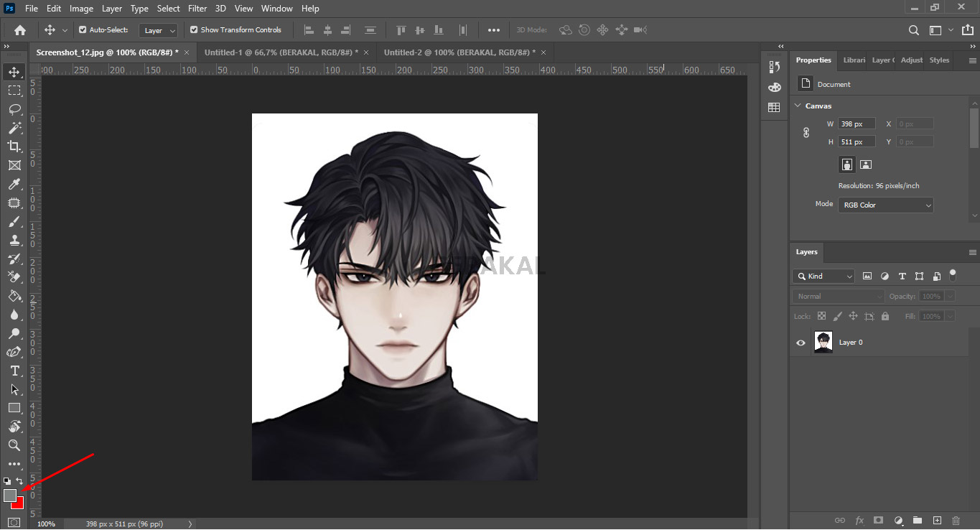Click the Delete layer trash button
The width and height of the screenshot is (980, 530).
(955, 520)
